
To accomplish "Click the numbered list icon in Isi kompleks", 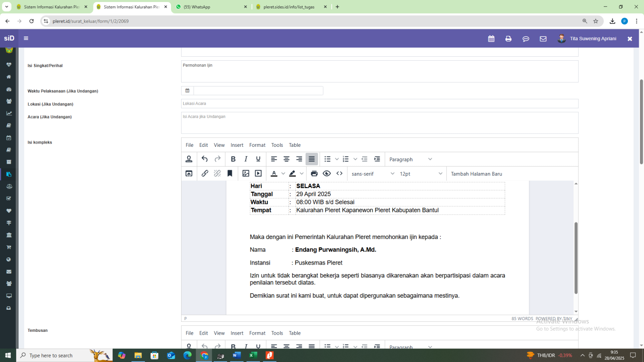I will pyautogui.click(x=346, y=159).
